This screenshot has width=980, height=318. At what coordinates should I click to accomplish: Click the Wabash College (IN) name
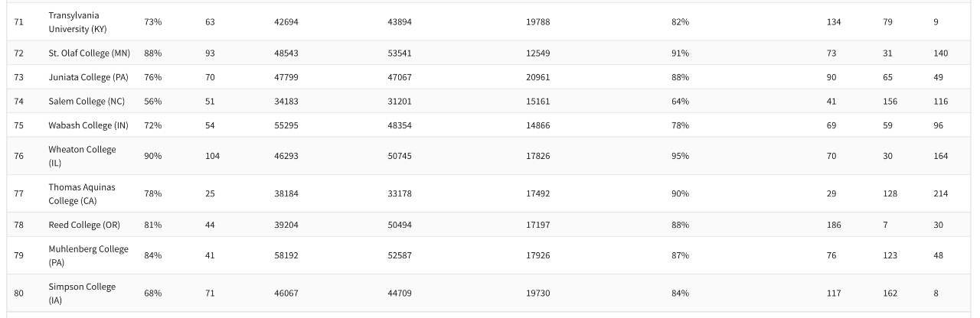[x=87, y=125]
